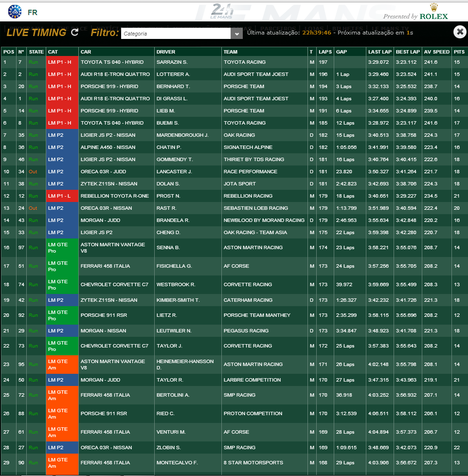Open the Categoria filter dropdown
Screen dimensions: 468x476
[236, 34]
